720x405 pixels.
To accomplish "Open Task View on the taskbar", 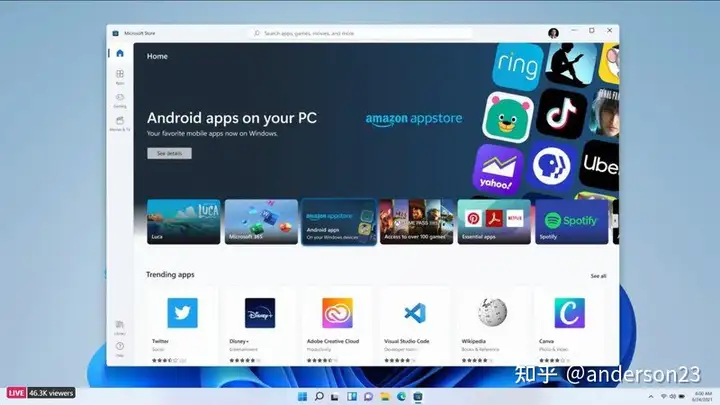I will click(x=335, y=397).
